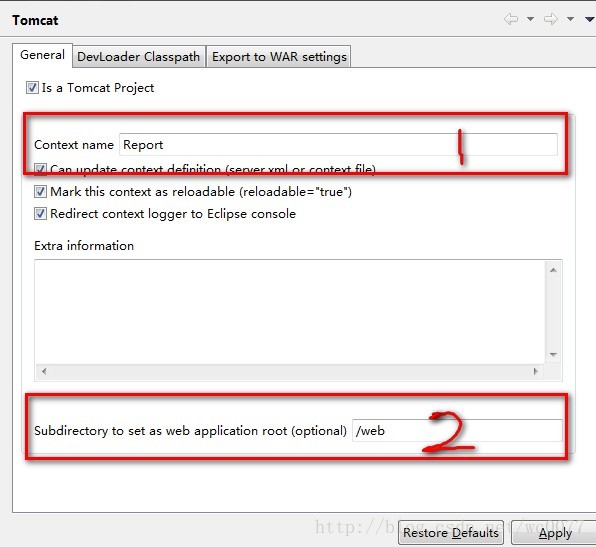Toggle Redirect context logger to Eclipse console
This screenshot has height=547, width=596.
click(40, 214)
